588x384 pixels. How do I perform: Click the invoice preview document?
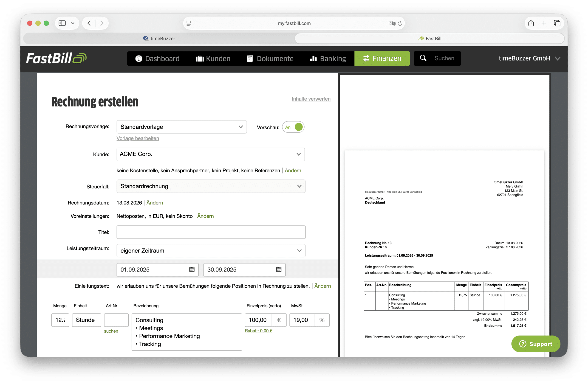[x=444, y=254]
